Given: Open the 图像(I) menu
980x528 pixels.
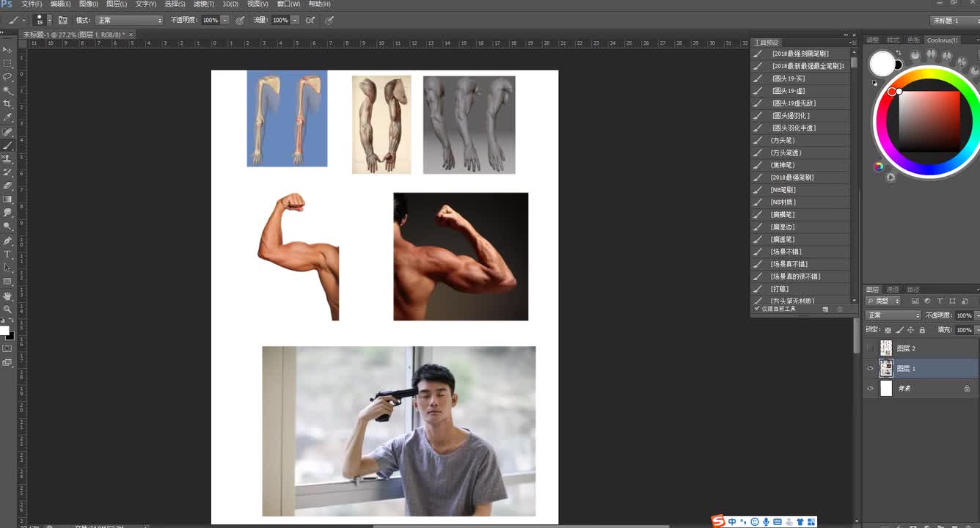Looking at the screenshot, I should click(x=88, y=4).
